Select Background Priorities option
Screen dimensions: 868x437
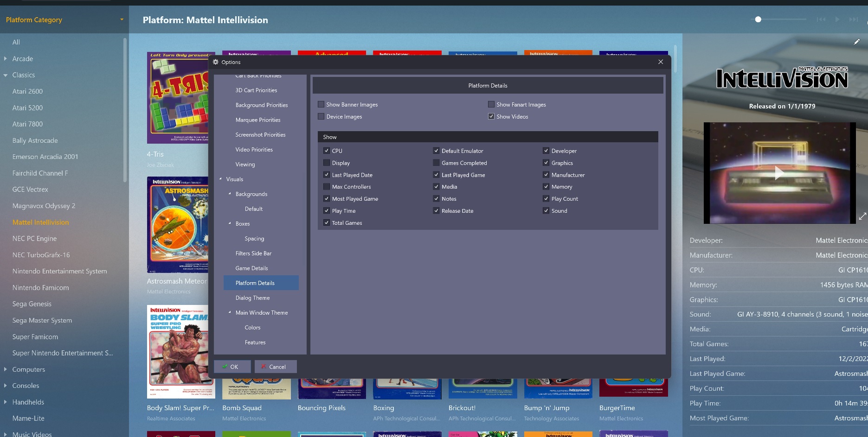click(x=261, y=105)
